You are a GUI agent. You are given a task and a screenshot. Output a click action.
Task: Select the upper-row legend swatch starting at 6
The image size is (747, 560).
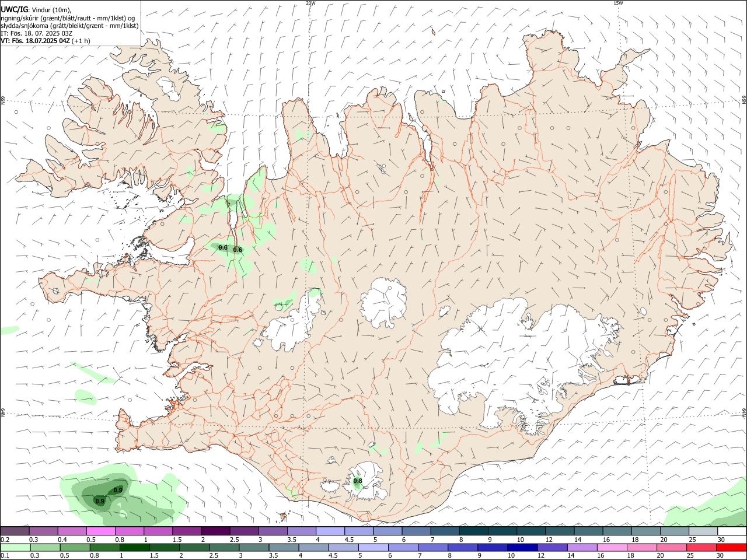416,531
